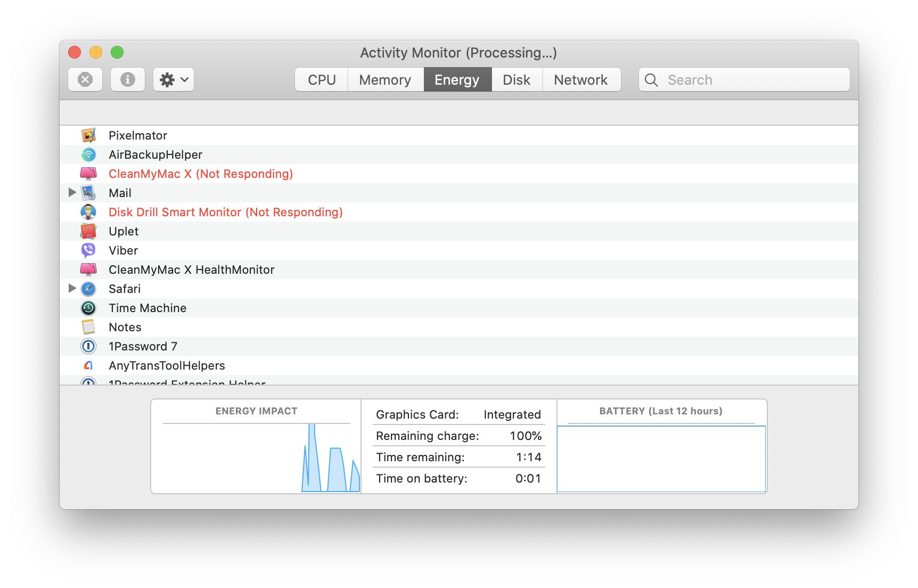Click the Time remaining 1:14 value
Screen dimensions: 918x588
529,457
